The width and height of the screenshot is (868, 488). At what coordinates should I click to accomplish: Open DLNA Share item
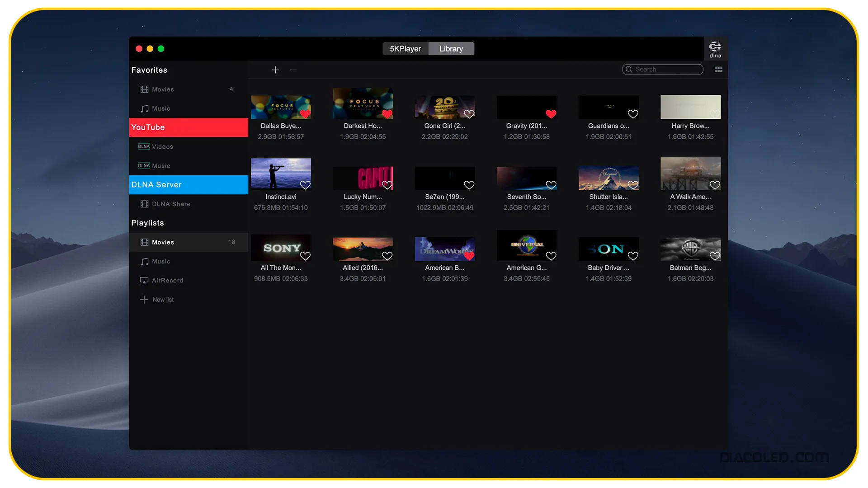189,204
